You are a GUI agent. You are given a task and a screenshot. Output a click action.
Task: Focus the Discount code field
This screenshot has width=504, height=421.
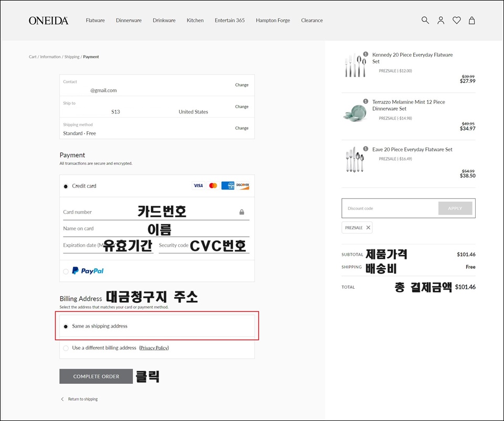(x=390, y=208)
